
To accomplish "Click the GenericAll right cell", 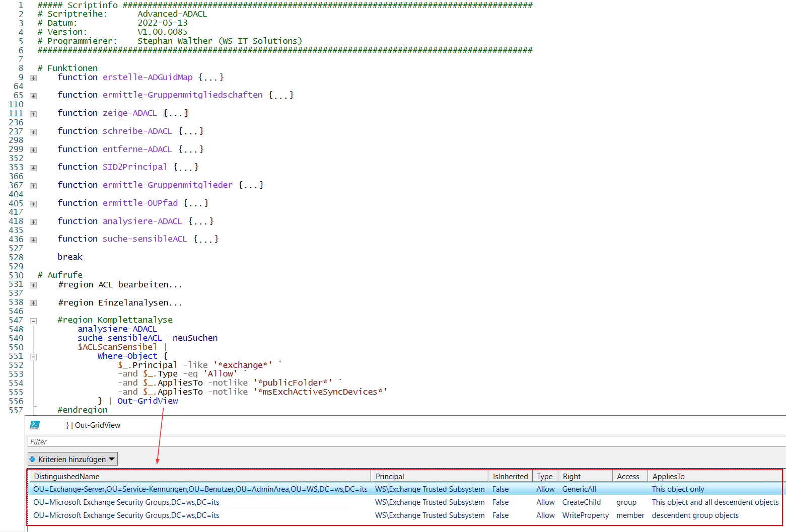I will click(579, 489).
